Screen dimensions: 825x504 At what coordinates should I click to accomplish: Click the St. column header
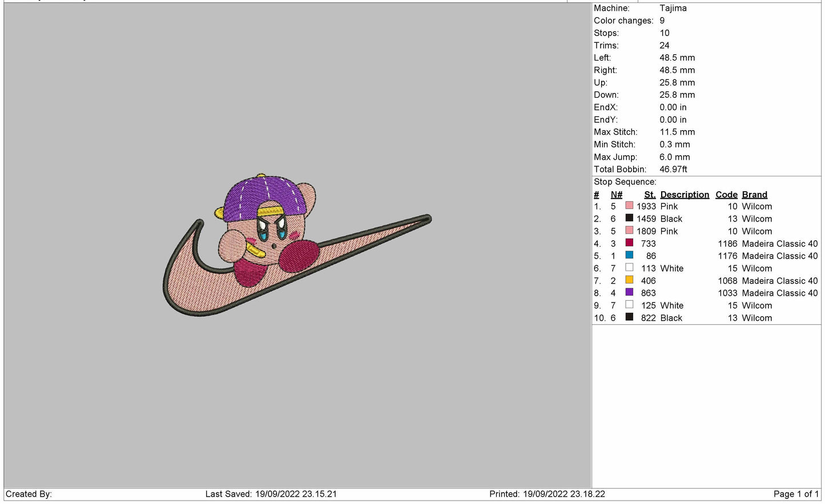click(650, 195)
